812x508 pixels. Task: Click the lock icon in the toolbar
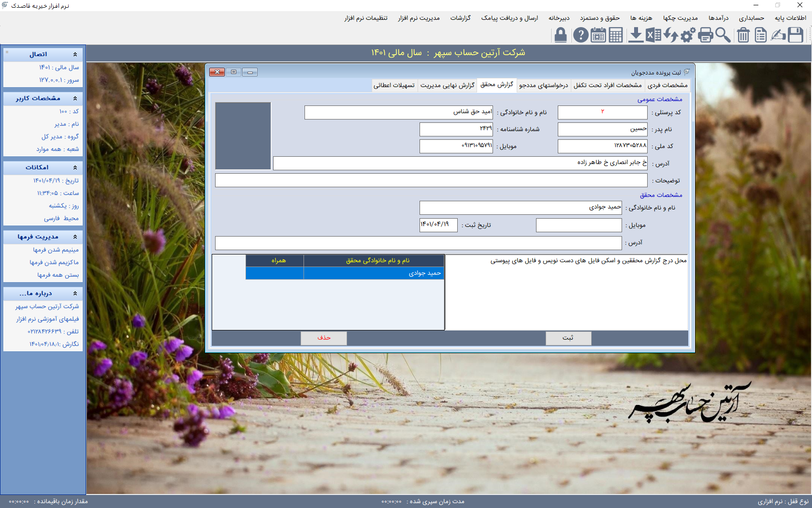tap(561, 35)
